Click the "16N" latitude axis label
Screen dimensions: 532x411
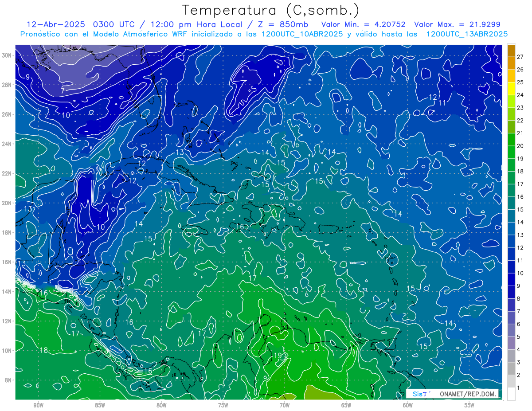point(7,262)
